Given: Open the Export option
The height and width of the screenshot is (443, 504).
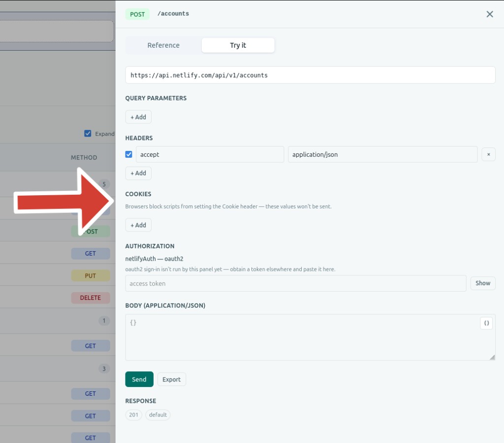Looking at the screenshot, I should click(171, 380).
